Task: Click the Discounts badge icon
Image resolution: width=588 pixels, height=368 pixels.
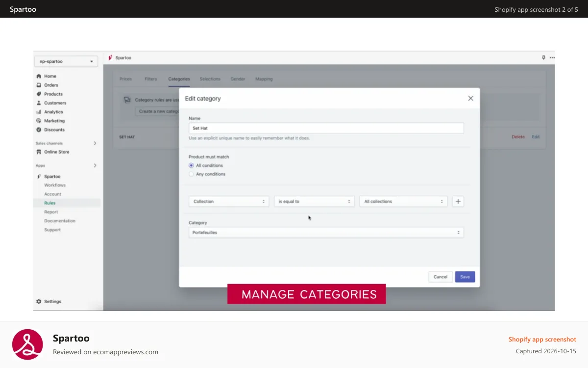Action: (x=39, y=130)
